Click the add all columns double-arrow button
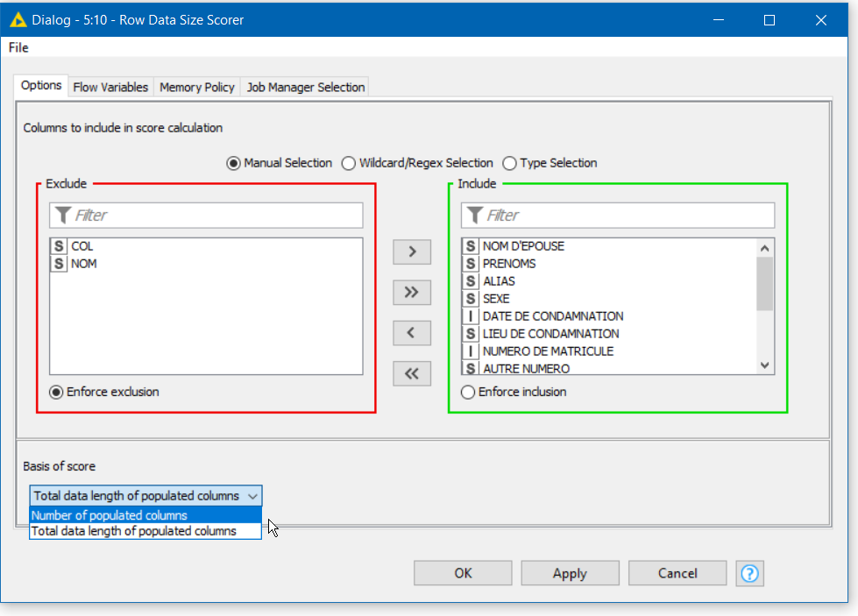This screenshot has width=858, height=616. pyautogui.click(x=412, y=293)
